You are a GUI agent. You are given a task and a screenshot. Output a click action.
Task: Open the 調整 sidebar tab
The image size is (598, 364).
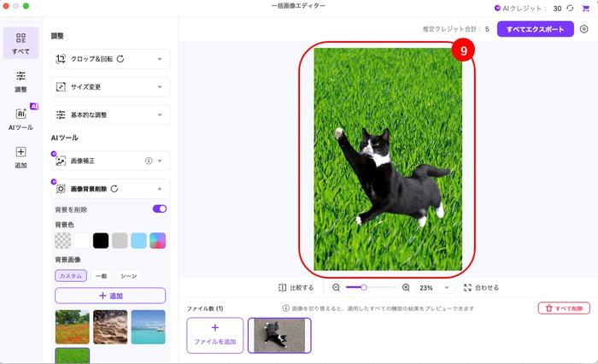[21, 81]
